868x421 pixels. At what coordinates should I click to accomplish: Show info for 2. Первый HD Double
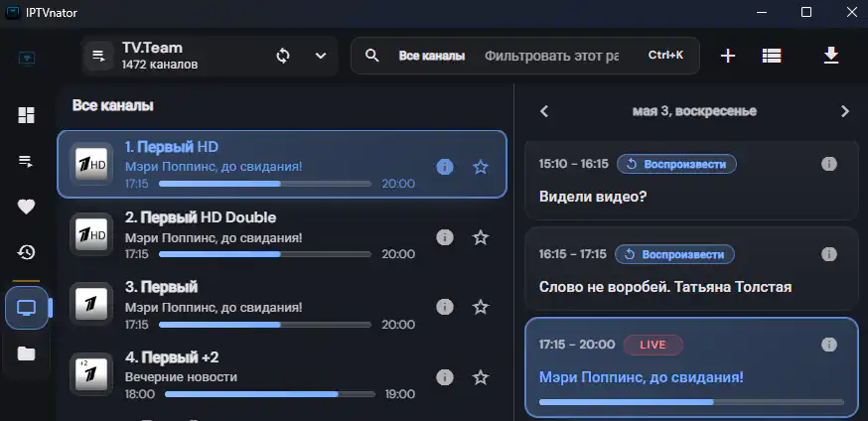click(x=445, y=237)
